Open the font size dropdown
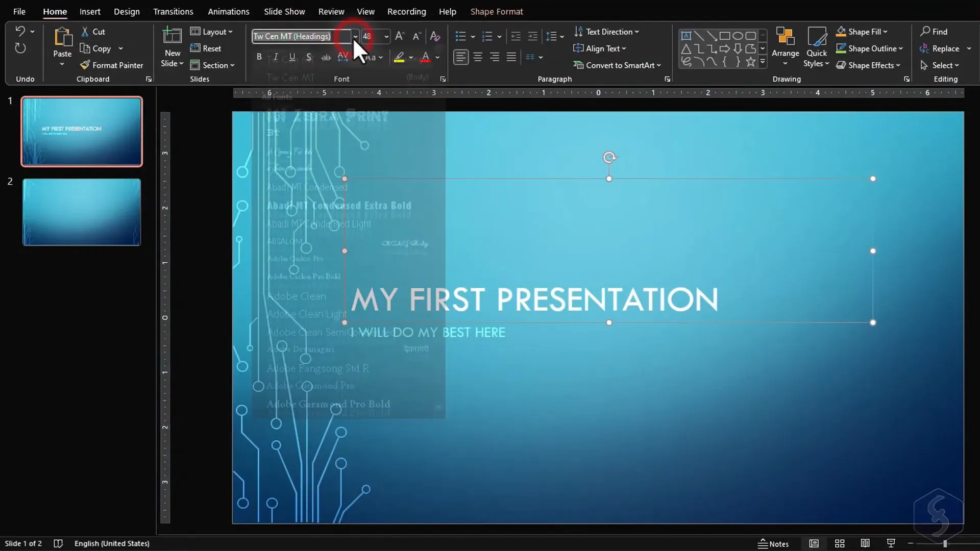This screenshot has height=551, width=980. (386, 36)
